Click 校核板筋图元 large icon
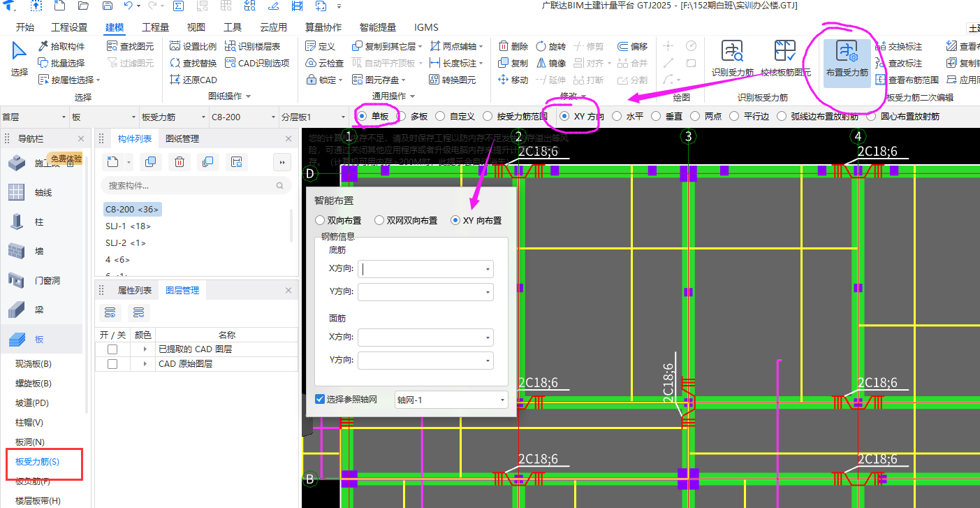 786,59
